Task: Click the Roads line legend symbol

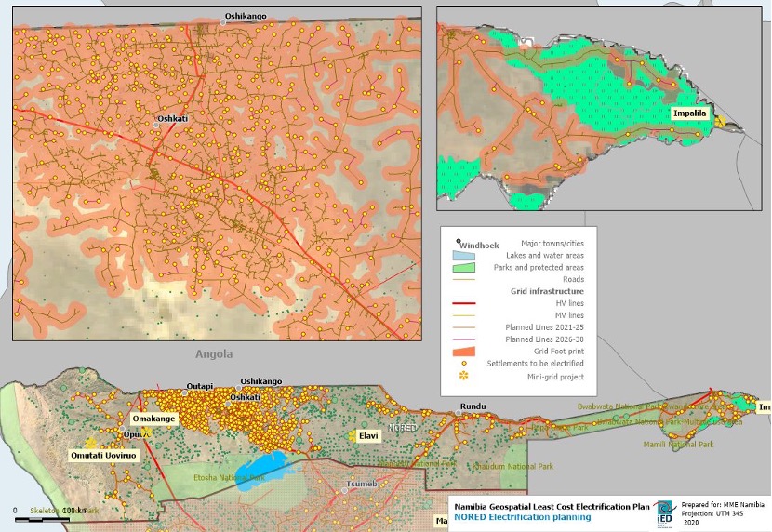Action: coord(463,278)
